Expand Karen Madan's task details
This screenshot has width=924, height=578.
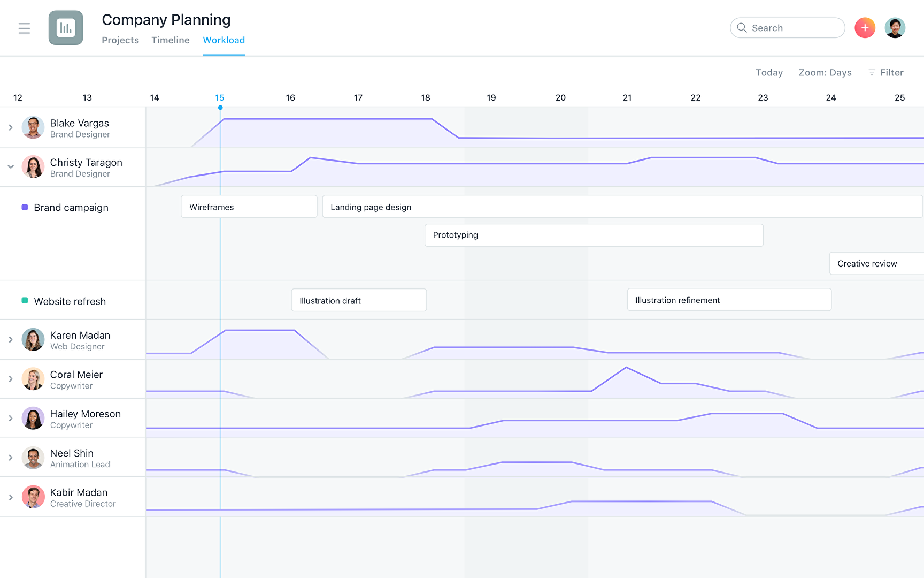pyautogui.click(x=11, y=340)
